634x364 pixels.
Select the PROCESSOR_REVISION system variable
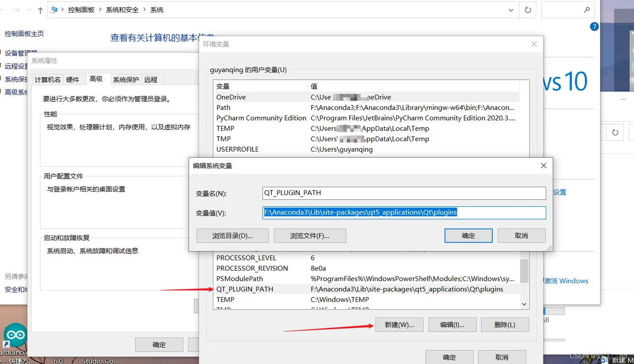click(367, 268)
